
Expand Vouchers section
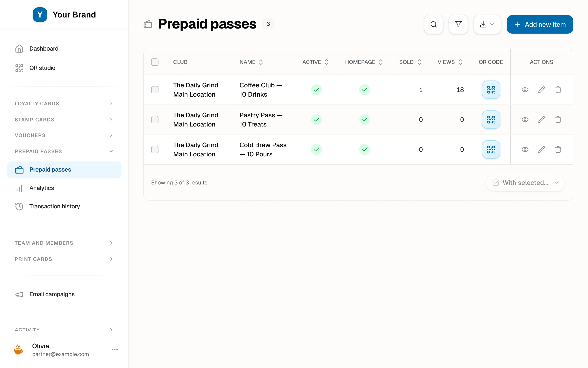[64, 135]
